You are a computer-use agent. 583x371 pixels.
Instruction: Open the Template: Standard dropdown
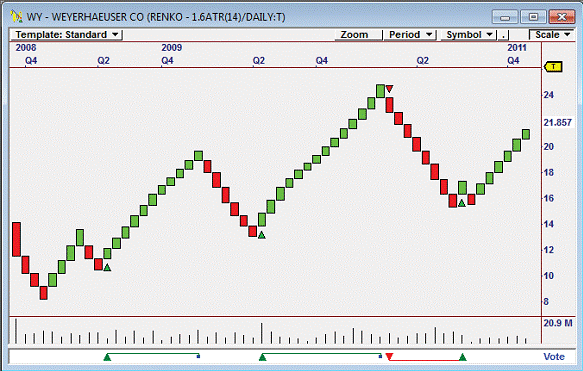pos(66,35)
